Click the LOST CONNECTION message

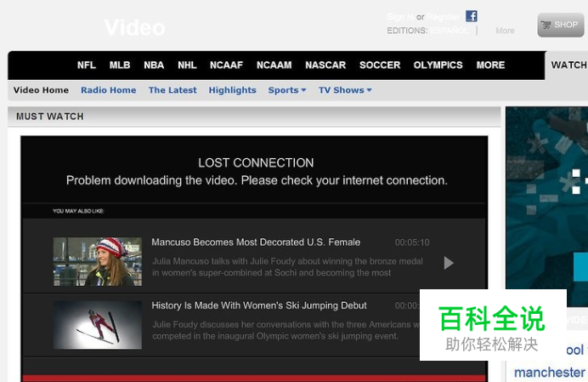pyautogui.click(x=256, y=162)
